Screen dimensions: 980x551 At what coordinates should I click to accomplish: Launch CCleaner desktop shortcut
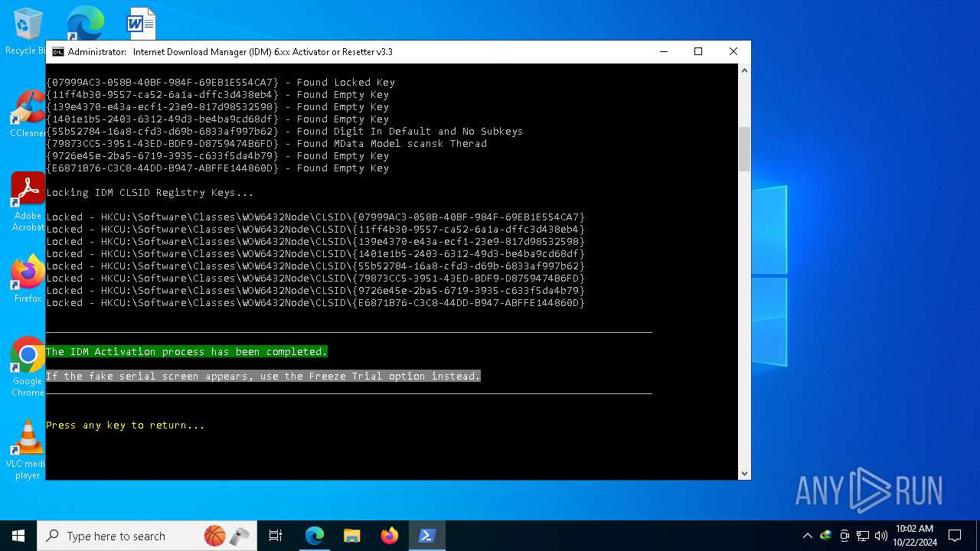pos(28,114)
